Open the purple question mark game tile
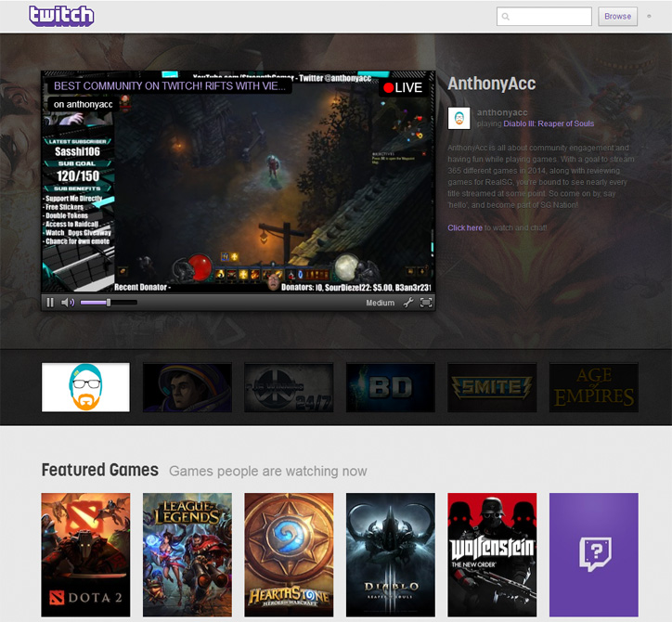Viewport: 672px width, 622px height. [x=594, y=555]
